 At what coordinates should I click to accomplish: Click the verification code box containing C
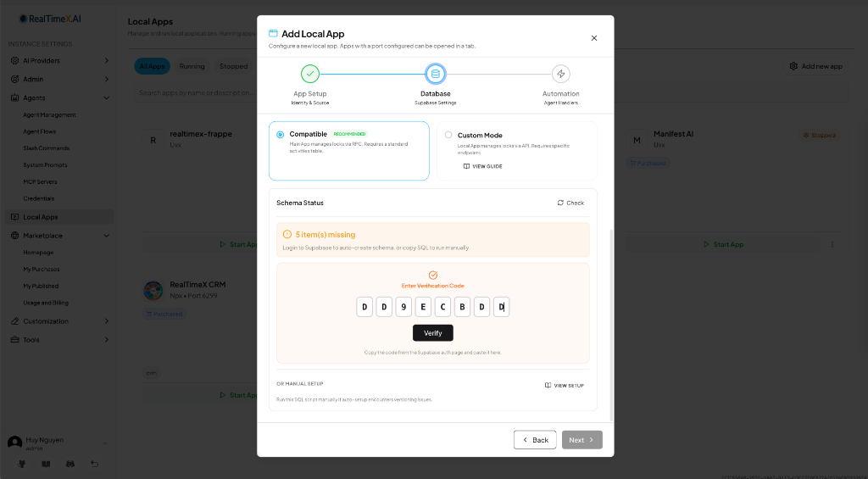pos(442,307)
